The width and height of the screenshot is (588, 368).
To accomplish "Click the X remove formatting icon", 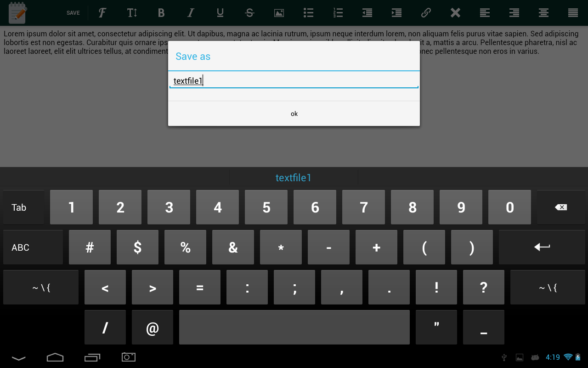I will coord(455,13).
